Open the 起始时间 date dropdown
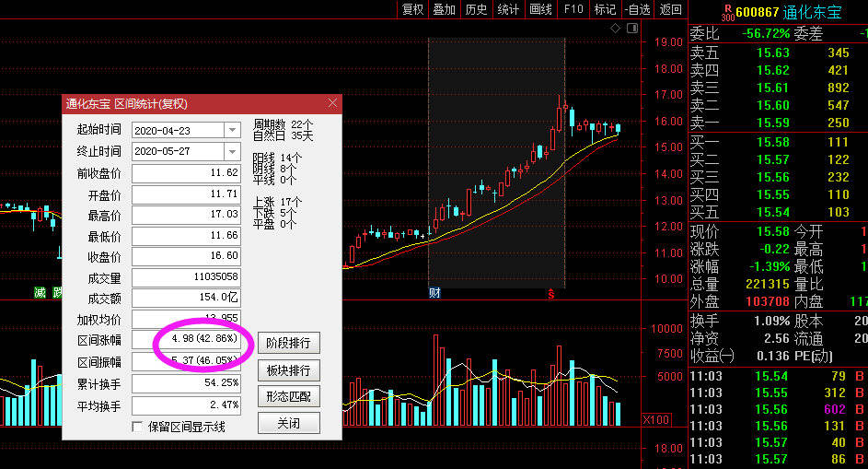Screen dimensions: 868x469 pyautogui.click(x=232, y=130)
